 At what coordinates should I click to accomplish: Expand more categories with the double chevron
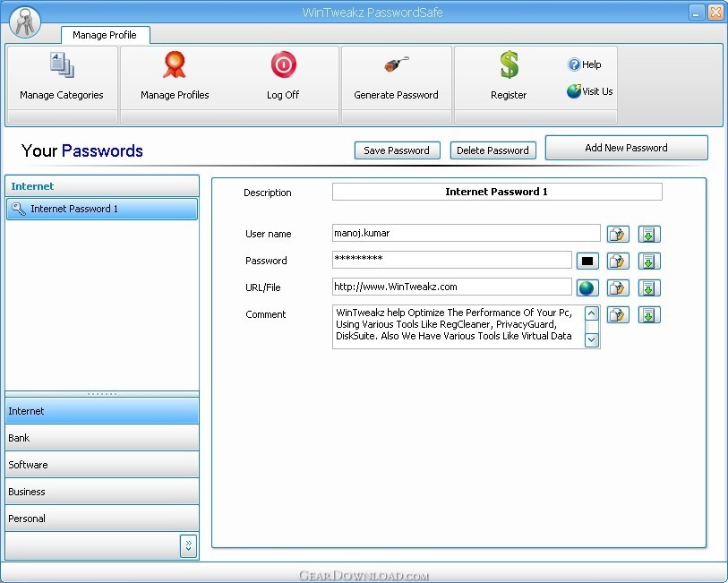coord(188,546)
